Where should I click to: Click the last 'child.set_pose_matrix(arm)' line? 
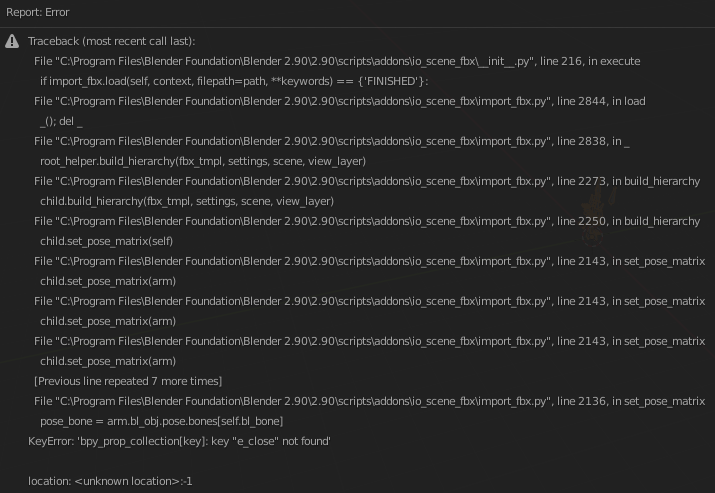coord(108,362)
